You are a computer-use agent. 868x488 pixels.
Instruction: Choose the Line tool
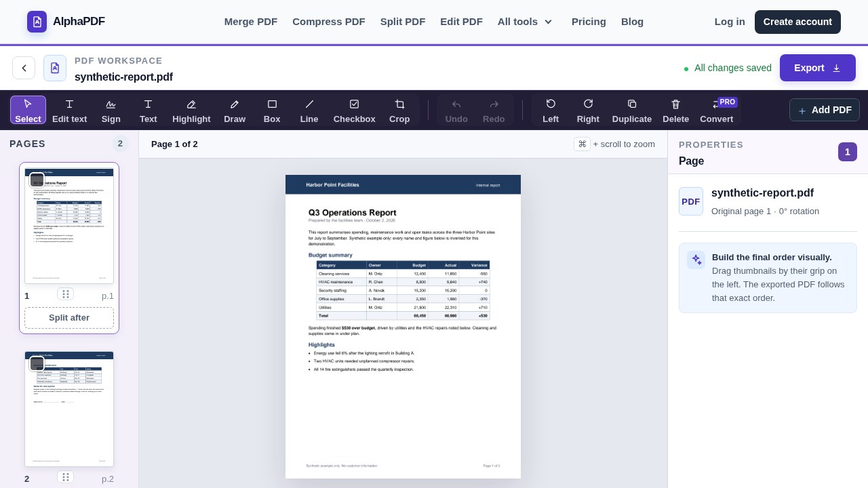coord(309,110)
